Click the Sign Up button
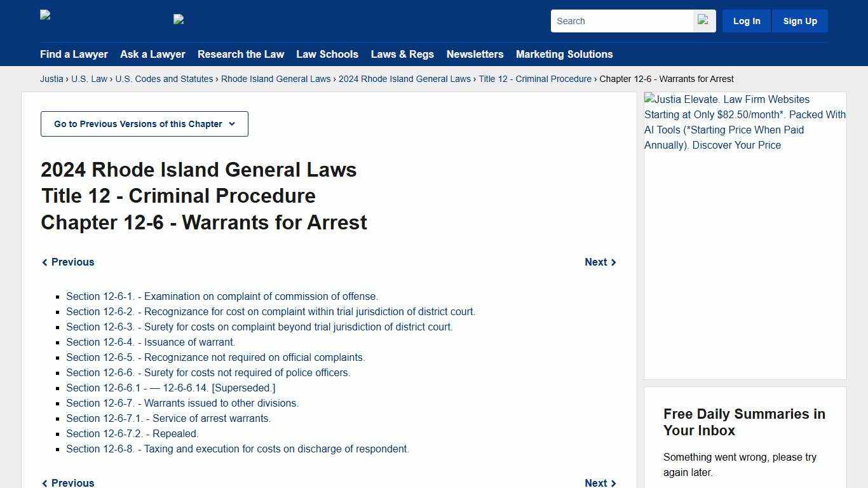The width and height of the screenshot is (868, 488). coord(799,20)
